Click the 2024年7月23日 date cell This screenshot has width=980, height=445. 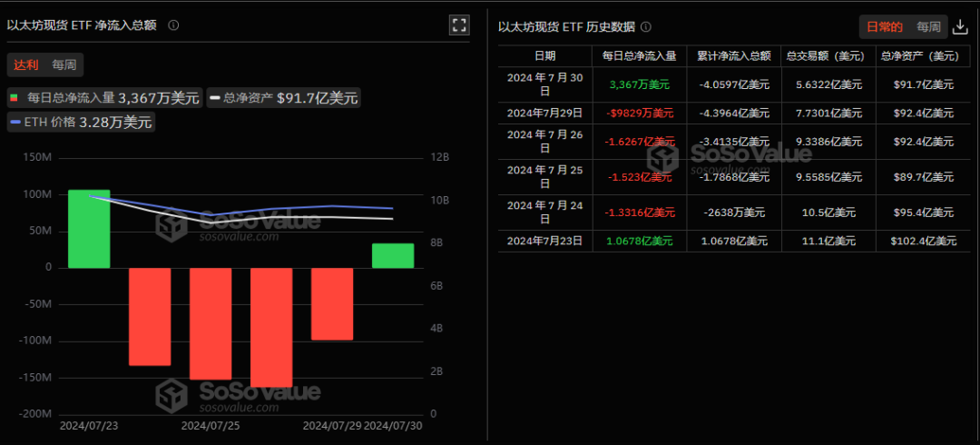pos(545,241)
